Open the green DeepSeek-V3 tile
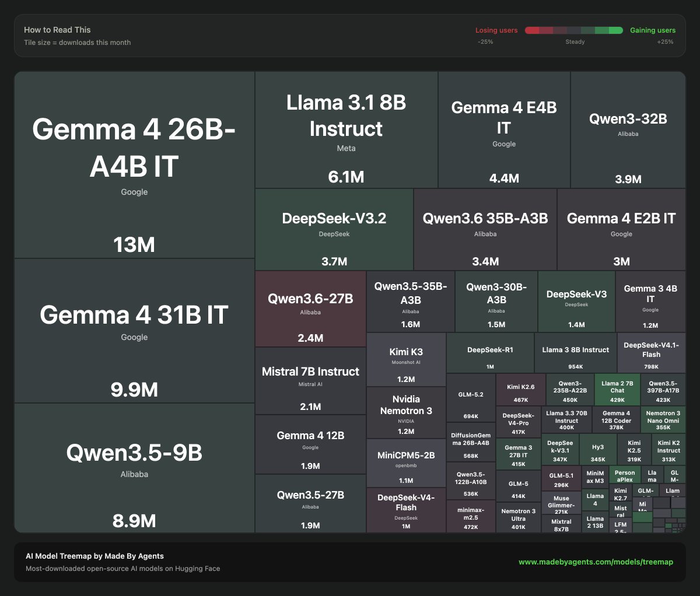The width and height of the screenshot is (700, 596). click(576, 301)
